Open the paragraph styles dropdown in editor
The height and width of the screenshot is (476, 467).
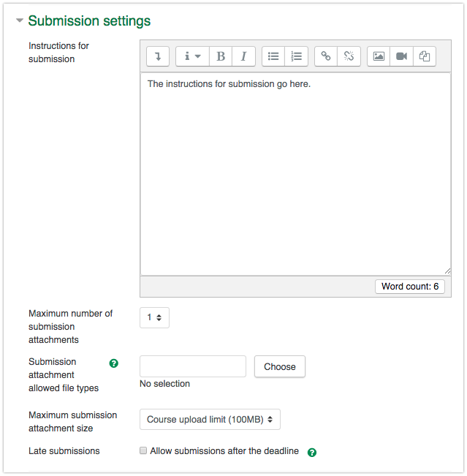coord(192,56)
